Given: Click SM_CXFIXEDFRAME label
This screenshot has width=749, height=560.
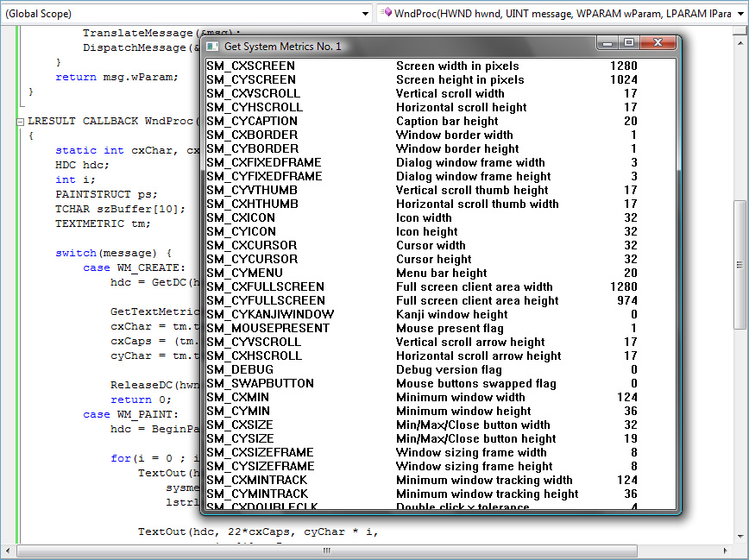Looking at the screenshot, I should [264, 162].
